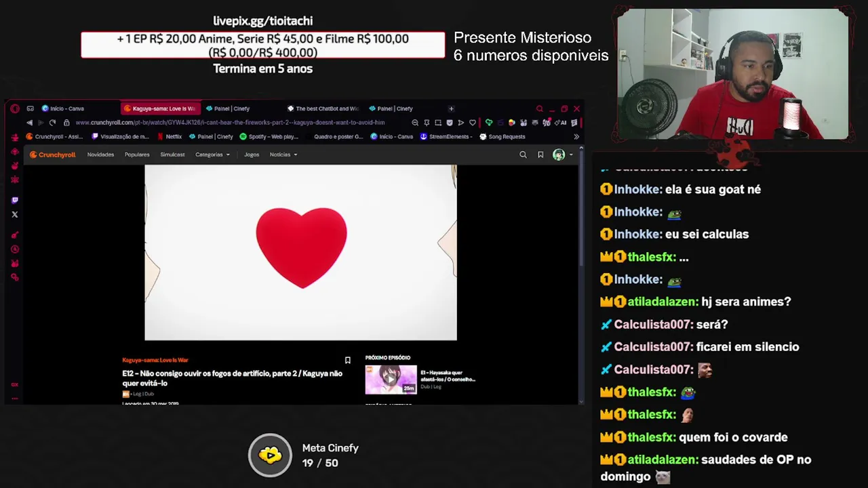Open Twitch in the Opera sidebar
The image size is (868, 488).
coord(15,200)
